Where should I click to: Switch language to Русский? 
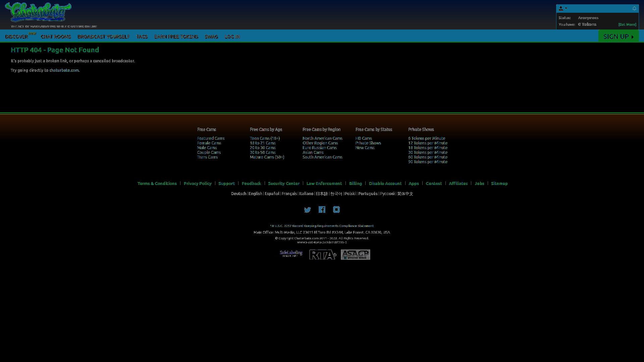(x=387, y=194)
